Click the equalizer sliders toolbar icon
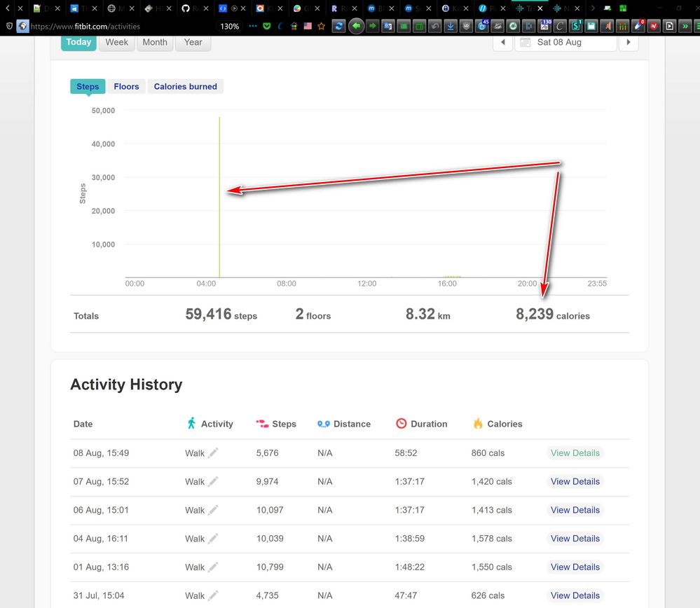The height and width of the screenshot is (608, 700). pos(622,27)
